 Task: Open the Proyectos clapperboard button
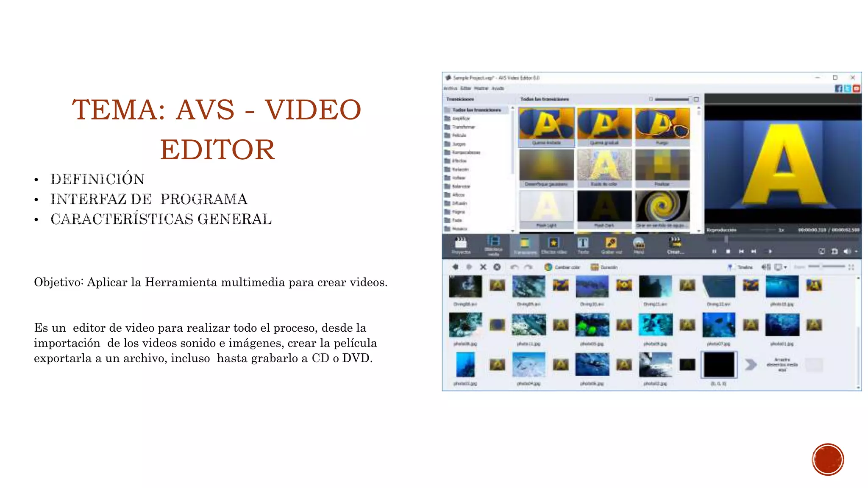(461, 244)
